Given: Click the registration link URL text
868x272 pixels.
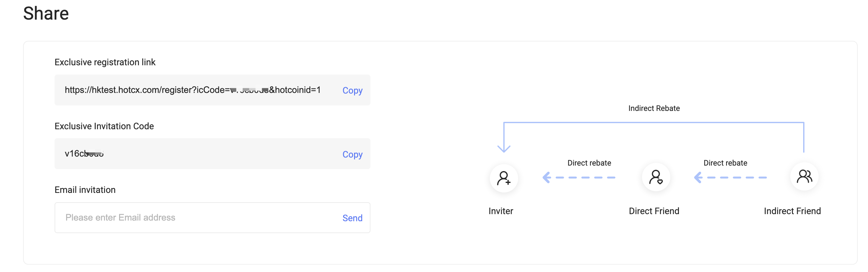Looking at the screenshot, I should [192, 90].
